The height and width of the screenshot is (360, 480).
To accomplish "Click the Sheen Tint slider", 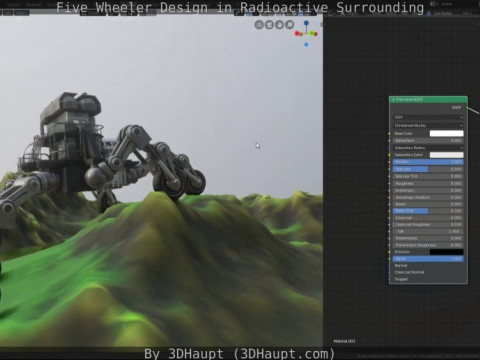I will click(x=428, y=211).
